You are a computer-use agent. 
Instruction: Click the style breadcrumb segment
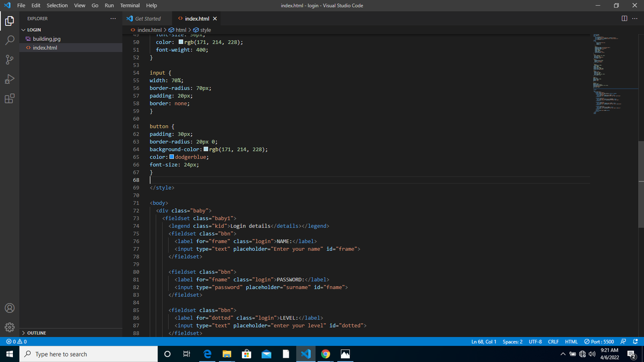(x=201, y=30)
